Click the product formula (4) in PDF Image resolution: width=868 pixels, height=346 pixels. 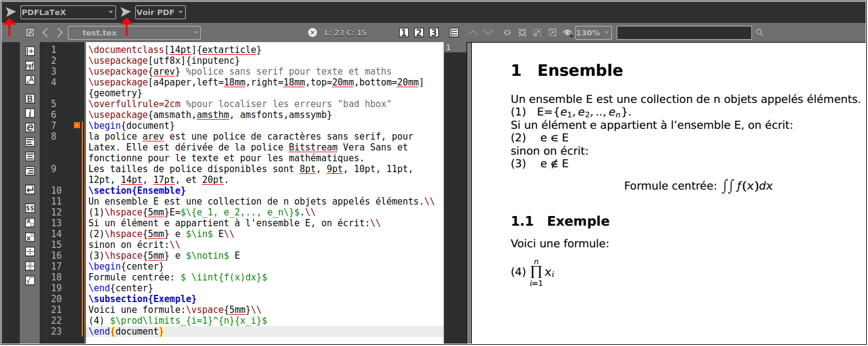pos(533,273)
